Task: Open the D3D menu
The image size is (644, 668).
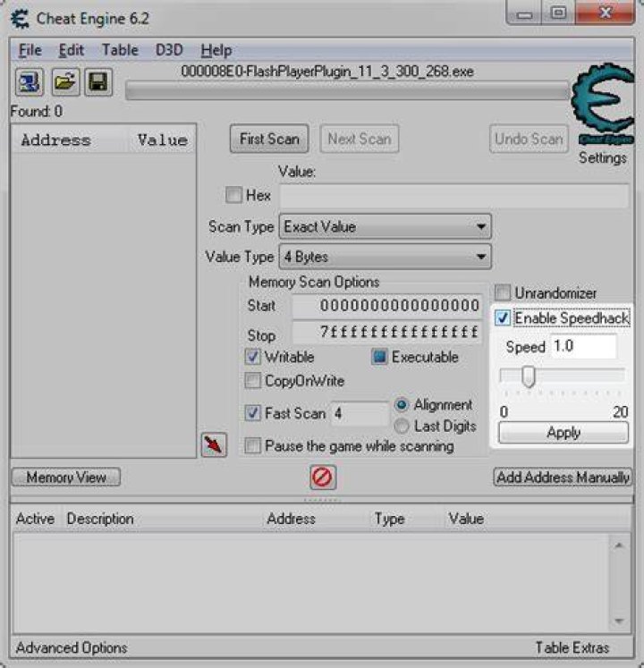Action: [169, 50]
